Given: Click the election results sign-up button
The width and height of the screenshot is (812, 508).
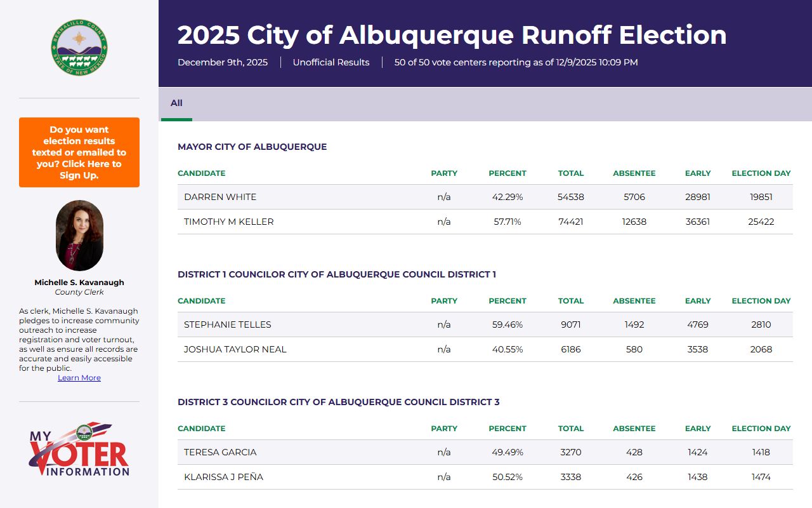Looking at the screenshot, I should [x=79, y=152].
